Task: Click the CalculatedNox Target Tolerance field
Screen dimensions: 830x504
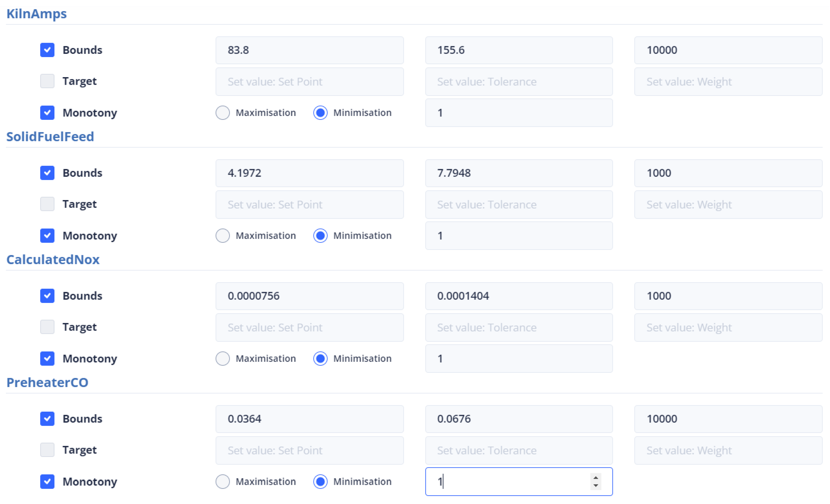Action: pos(518,327)
